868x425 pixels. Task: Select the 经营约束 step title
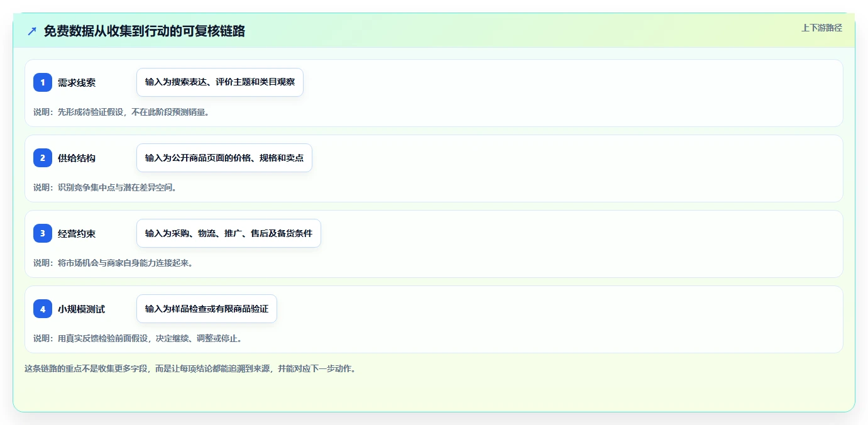tap(77, 233)
